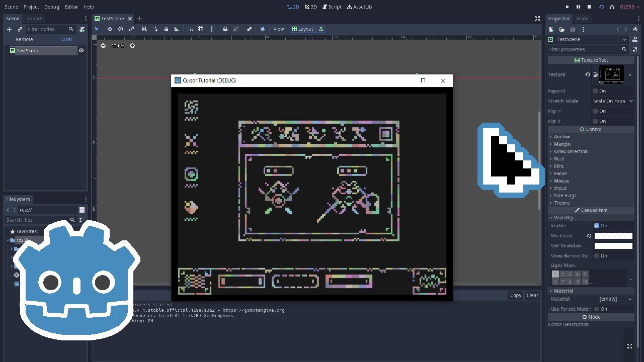Enable the Flip V checkbox

(595, 121)
